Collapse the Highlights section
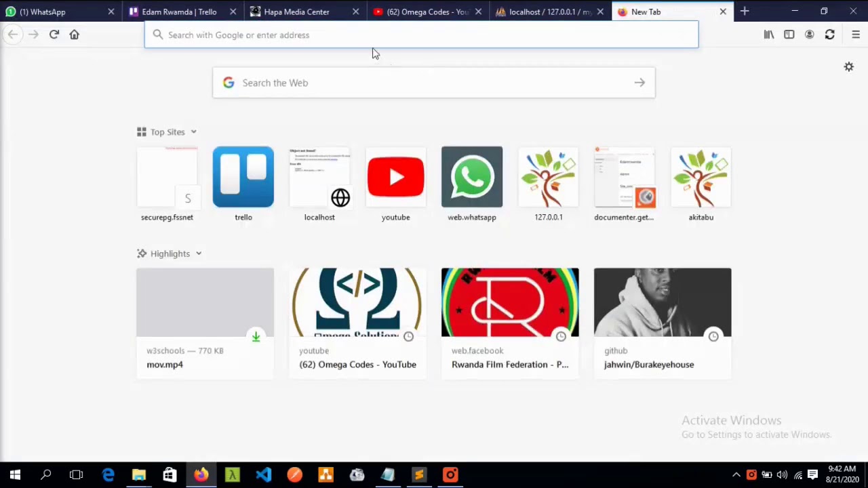This screenshot has height=488, width=868. click(170, 253)
